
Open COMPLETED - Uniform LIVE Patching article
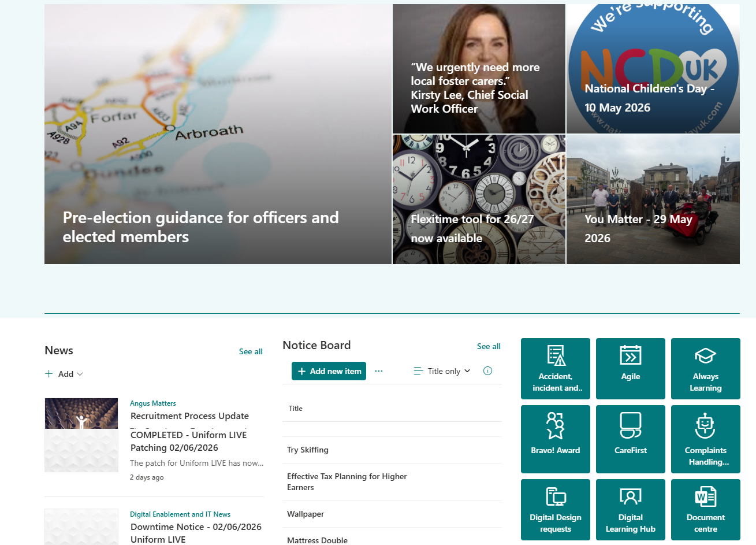188,441
